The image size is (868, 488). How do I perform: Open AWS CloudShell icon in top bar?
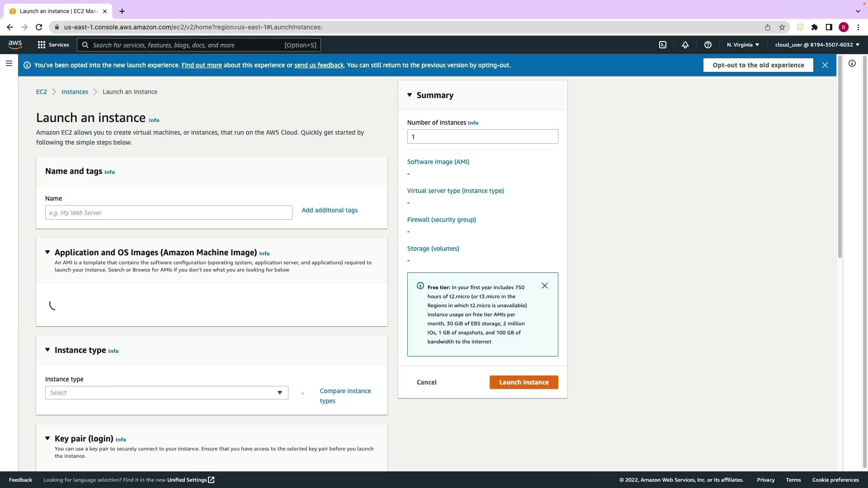(663, 45)
